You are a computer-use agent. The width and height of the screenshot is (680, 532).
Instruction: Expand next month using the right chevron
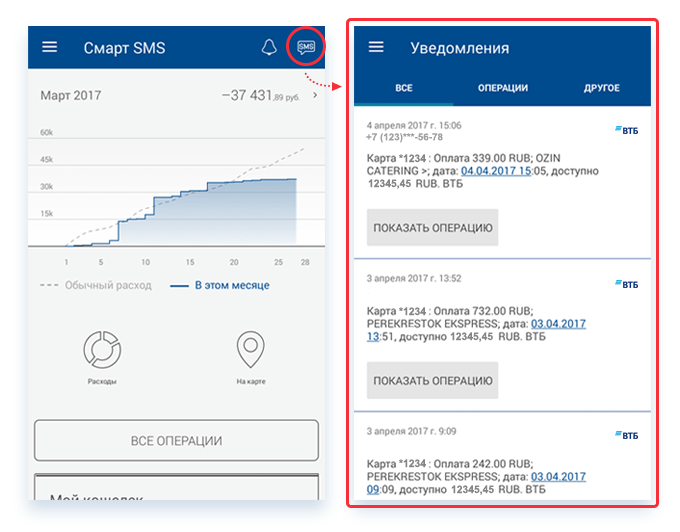pos(316,97)
